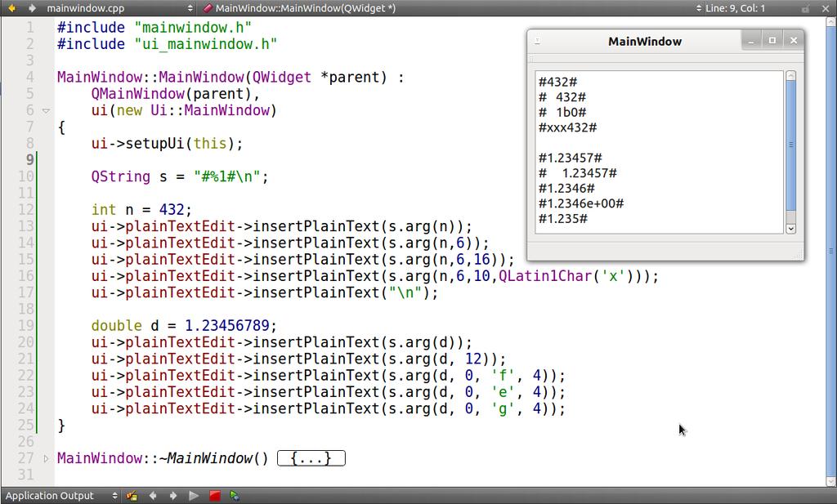The width and height of the screenshot is (837, 504).
Task: Click the down arrow of the plain text edit scrollbar
Action: click(x=791, y=229)
